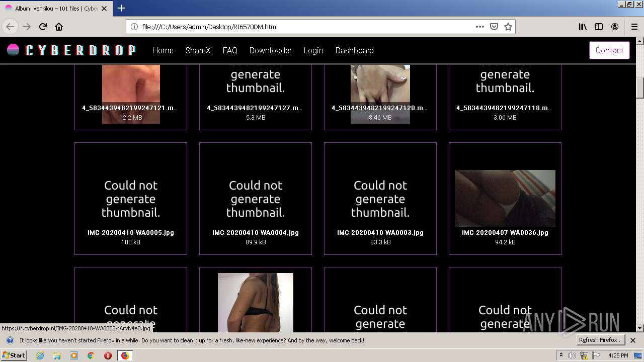Open the Firefox account icon
The height and width of the screenshot is (362, 644).
615,27
